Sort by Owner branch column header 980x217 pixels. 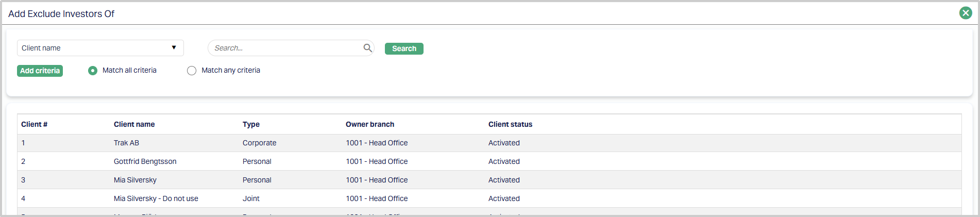pyautogui.click(x=369, y=124)
